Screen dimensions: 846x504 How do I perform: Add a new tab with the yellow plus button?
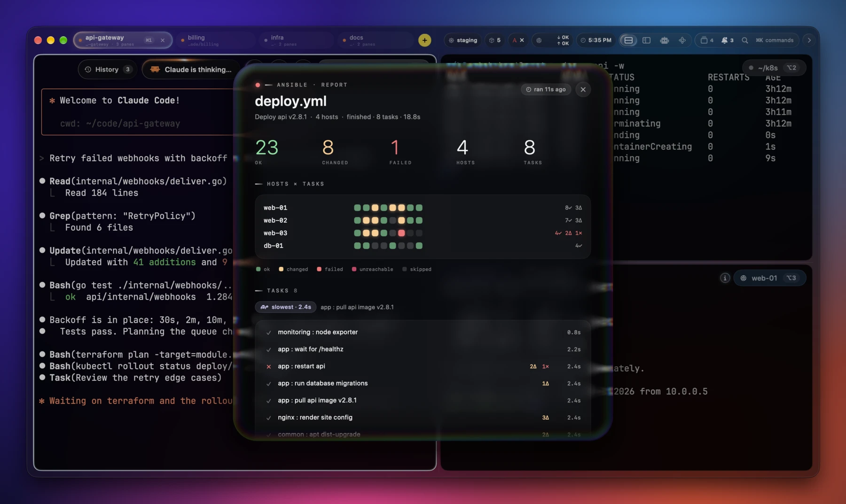[424, 40]
